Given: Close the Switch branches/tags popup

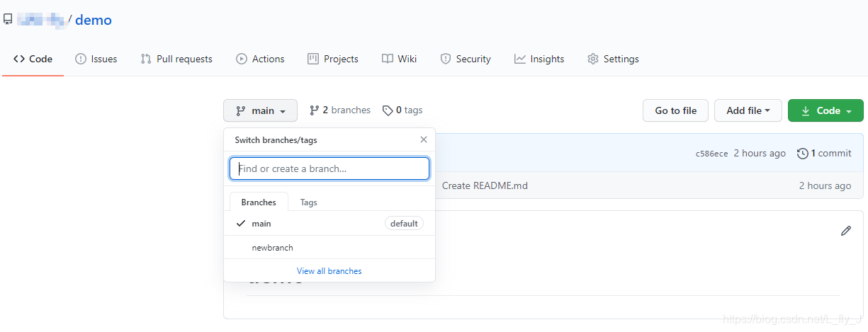Looking at the screenshot, I should pos(424,139).
